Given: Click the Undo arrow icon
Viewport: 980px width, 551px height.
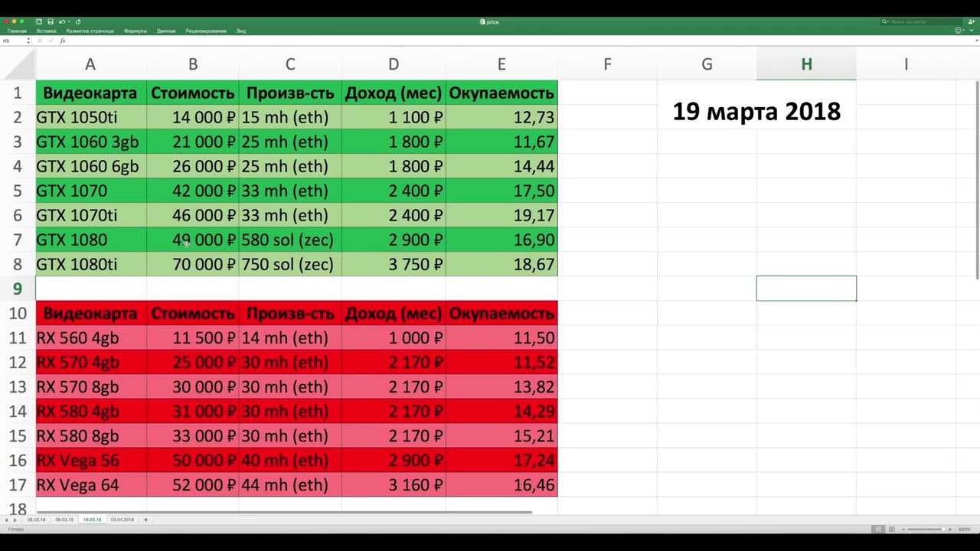Looking at the screenshot, I should 62,21.
